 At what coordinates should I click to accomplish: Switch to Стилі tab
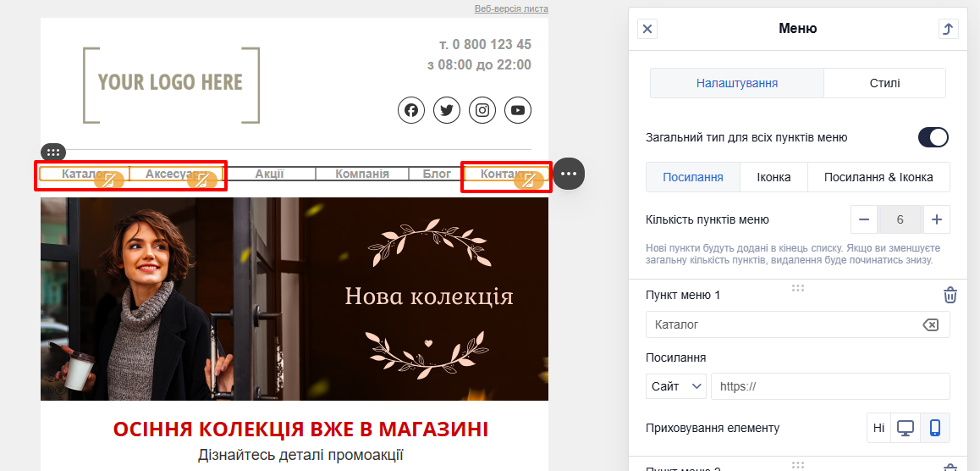(884, 83)
